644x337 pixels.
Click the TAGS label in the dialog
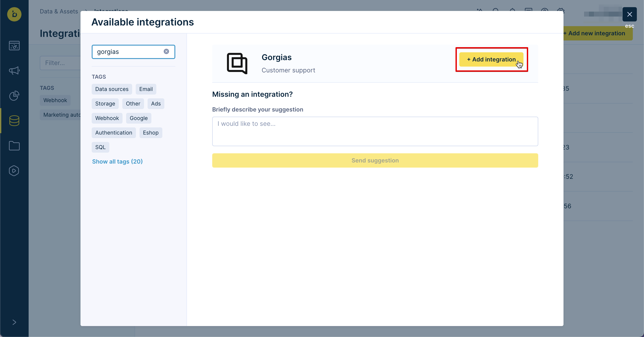point(99,77)
